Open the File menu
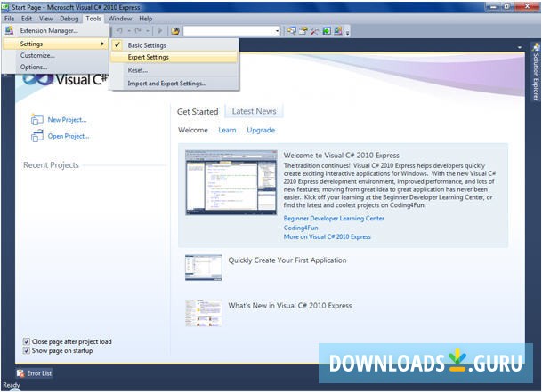The height and width of the screenshot is (392, 542). [9, 19]
